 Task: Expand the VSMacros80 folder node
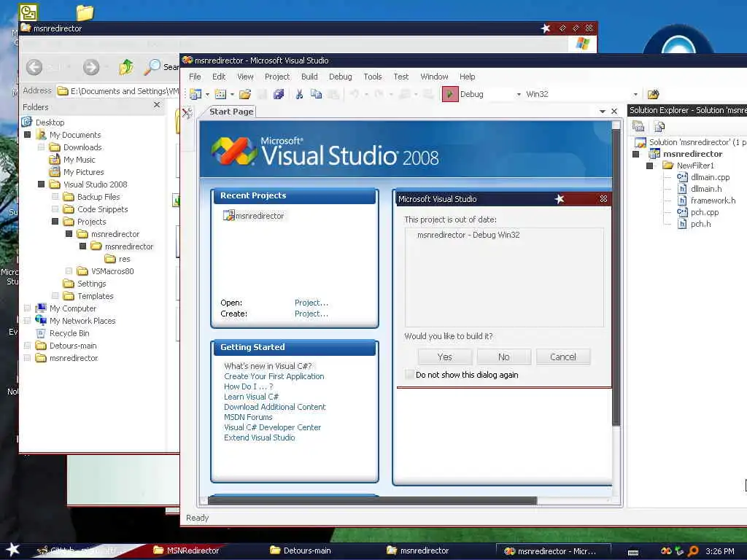pos(69,271)
